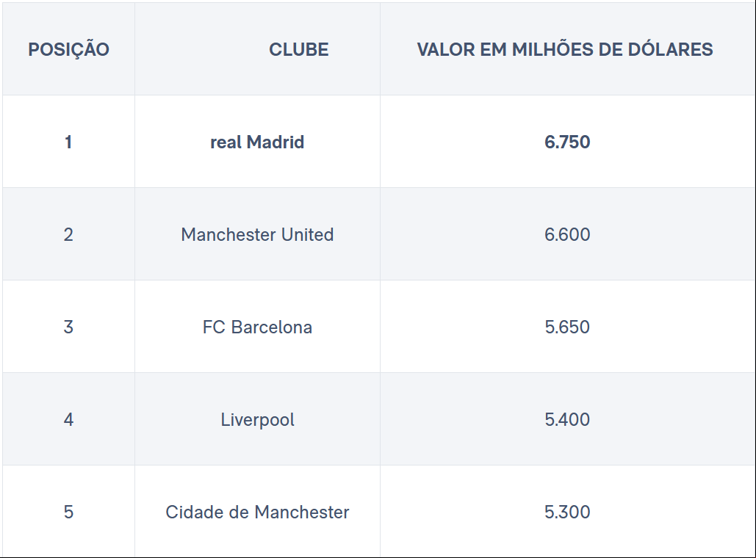Image resolution: width=756 pixels, height=558 pixels.
Task: Click the POSIÇÃO column header
Action: tap(68, 49)
